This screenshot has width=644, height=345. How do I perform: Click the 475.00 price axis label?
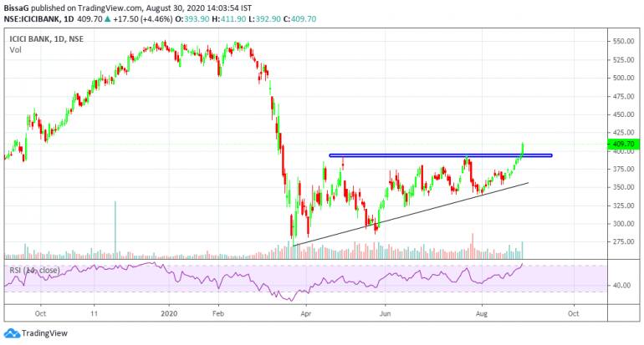click(623, 96)
